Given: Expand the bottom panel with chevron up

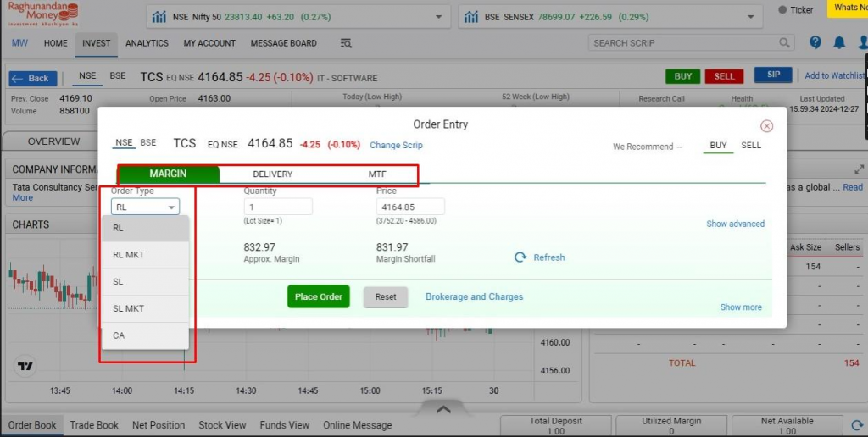Looking at the screenshot, I should pos(442,410).
